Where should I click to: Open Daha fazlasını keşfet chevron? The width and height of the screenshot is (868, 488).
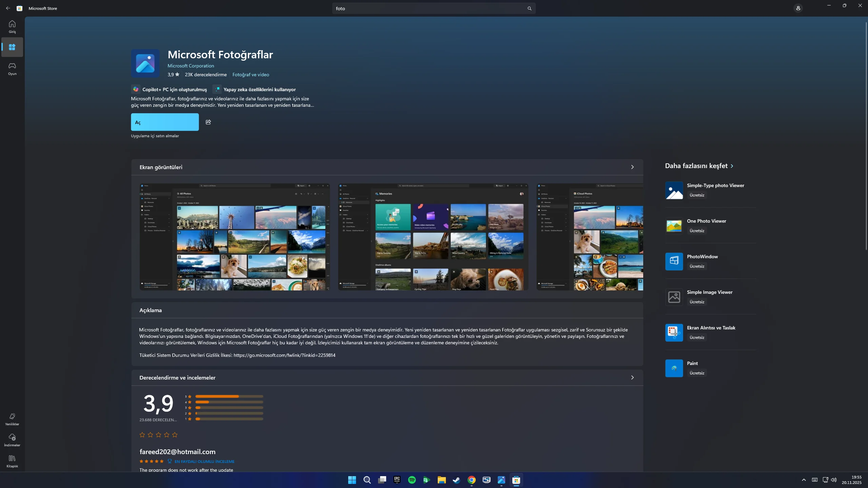[732, 166]
